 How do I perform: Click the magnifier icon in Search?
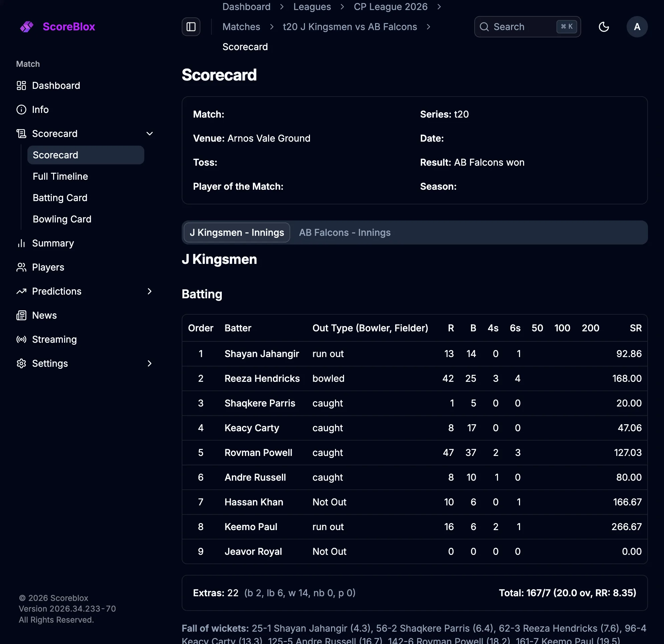(x=484, y=27)
